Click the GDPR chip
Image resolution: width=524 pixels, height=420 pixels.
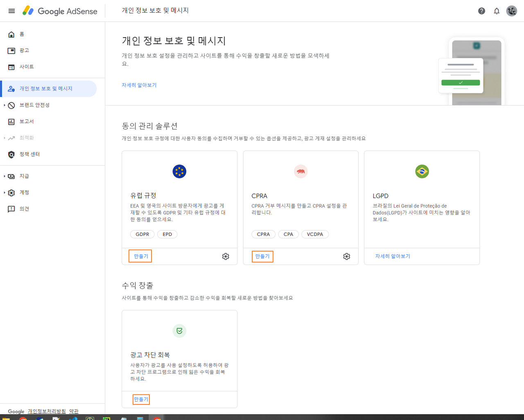tap(142, 234)
